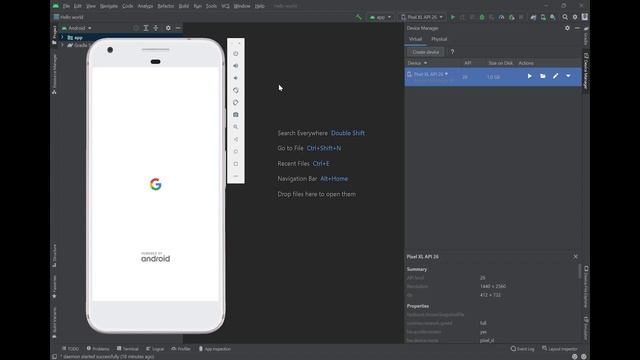Open the Tools menu
The width and height of the screenshot is (640, 360).
tap(211, 6)
